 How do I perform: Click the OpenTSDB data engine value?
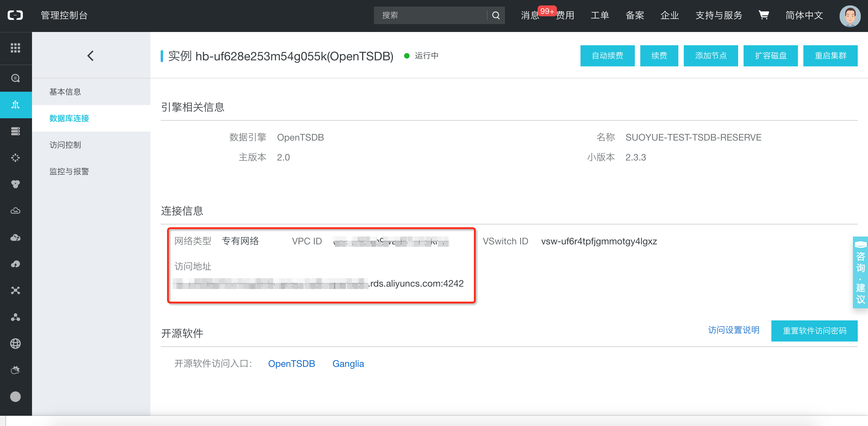(x=300, y=137)
